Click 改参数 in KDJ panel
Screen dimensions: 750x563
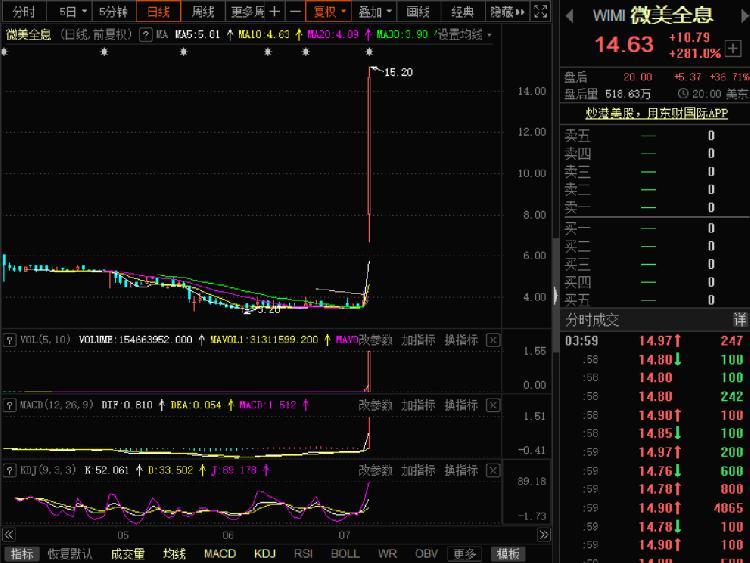[x=375, y=470]
